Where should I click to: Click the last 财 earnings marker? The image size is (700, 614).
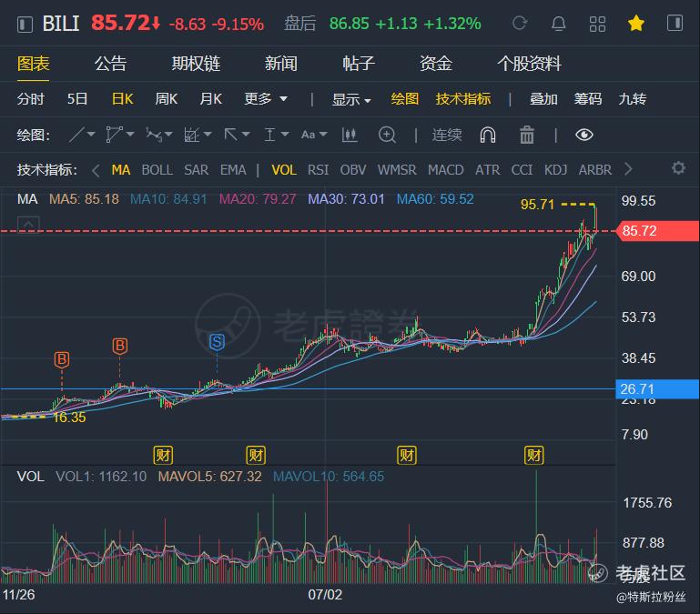click(x=534, y=455)
